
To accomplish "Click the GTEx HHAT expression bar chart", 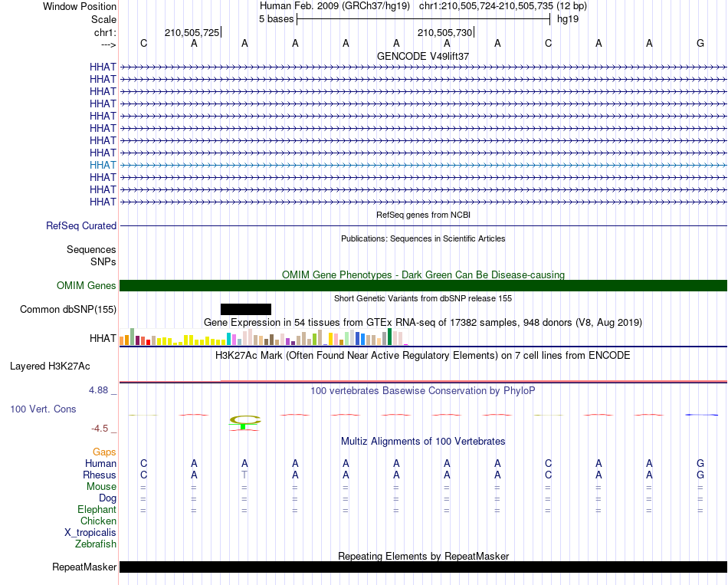I will pyautogui.click(x=264, y=337).
